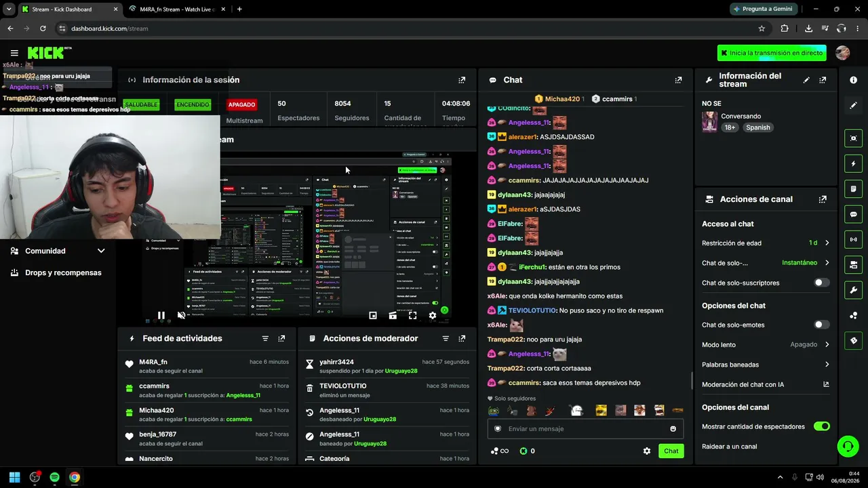Unmute the stream preview audio

coord(181,315)
